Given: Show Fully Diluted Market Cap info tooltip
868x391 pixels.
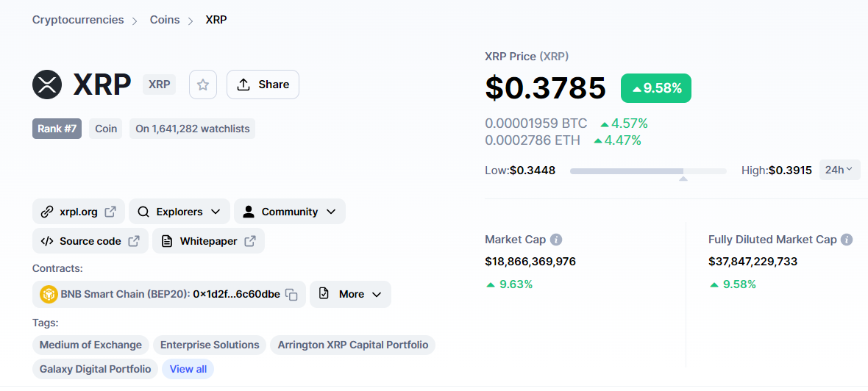Looking at the screenshot, I should 847,240.
